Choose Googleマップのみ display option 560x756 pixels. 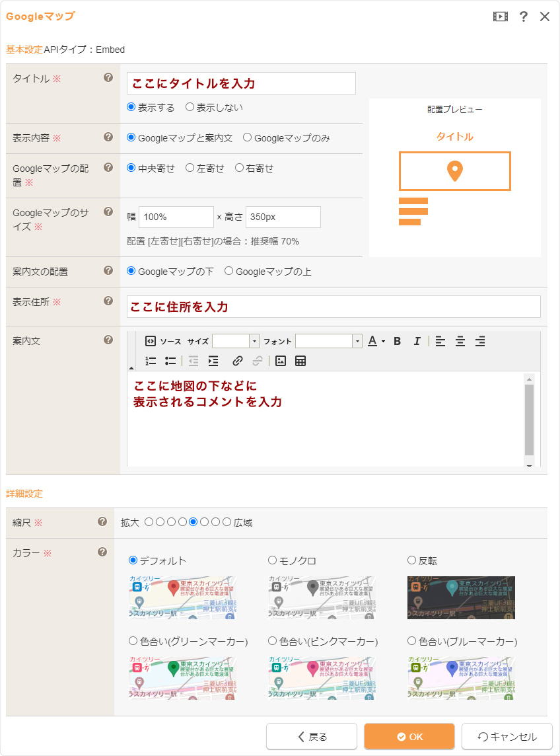(x=248, y=138)
